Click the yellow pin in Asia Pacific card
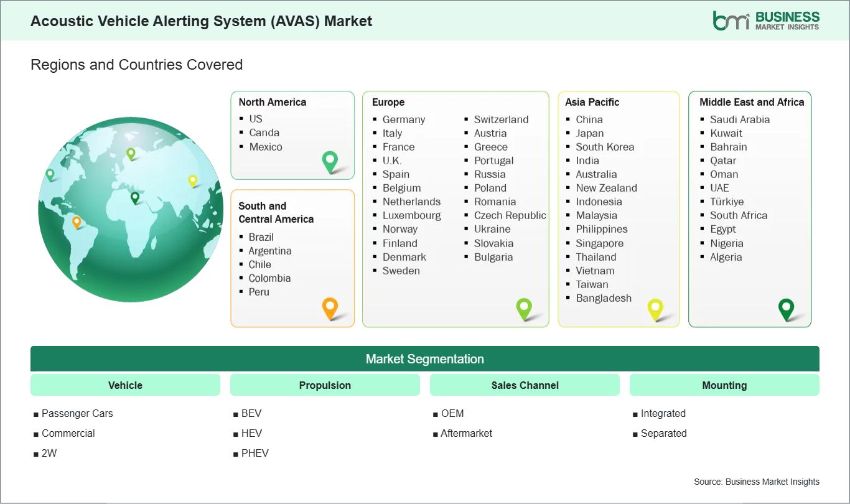The image size is (850, 504). coord(655,309)
